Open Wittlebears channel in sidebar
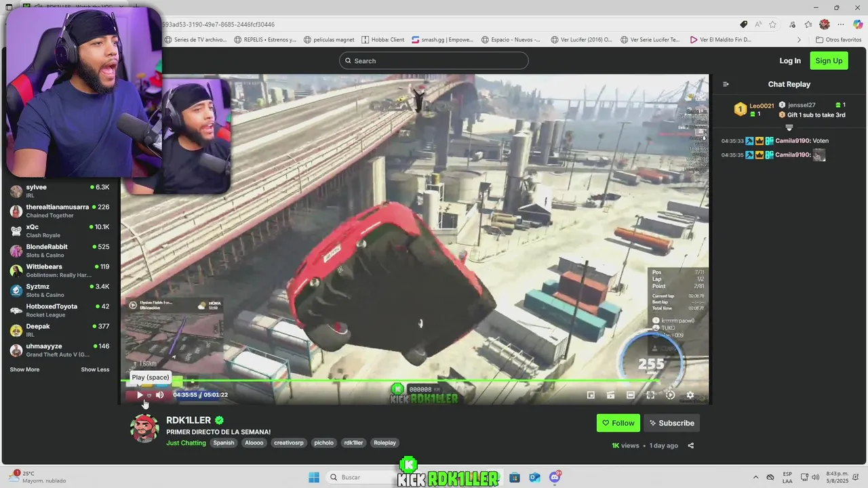 coord(60,270)
